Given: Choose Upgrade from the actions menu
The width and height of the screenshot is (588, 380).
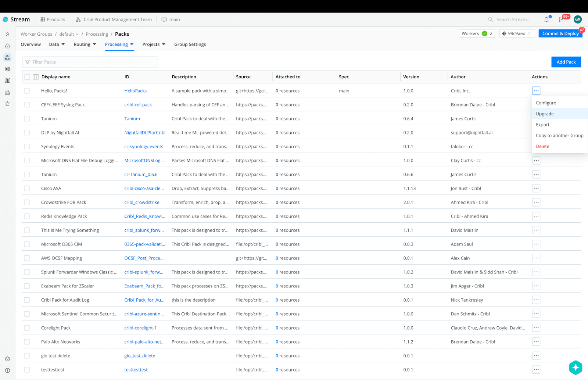Looking at the screenshot, I should tap(545, 114).
